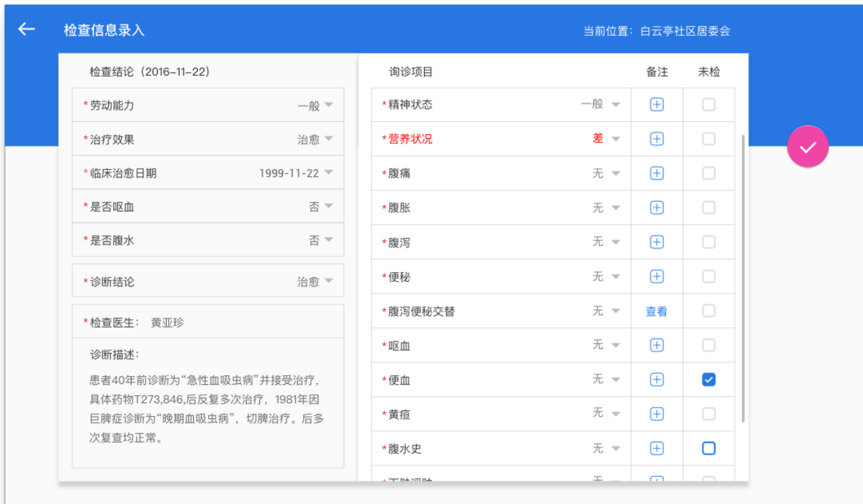Click the back arrow icon in header

point(26,29)
